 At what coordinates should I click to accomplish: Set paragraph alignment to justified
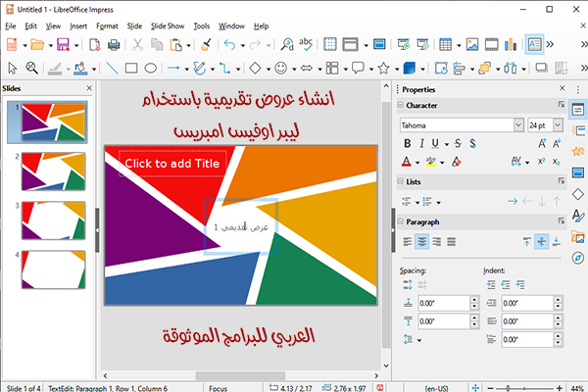tap(451, 242)
